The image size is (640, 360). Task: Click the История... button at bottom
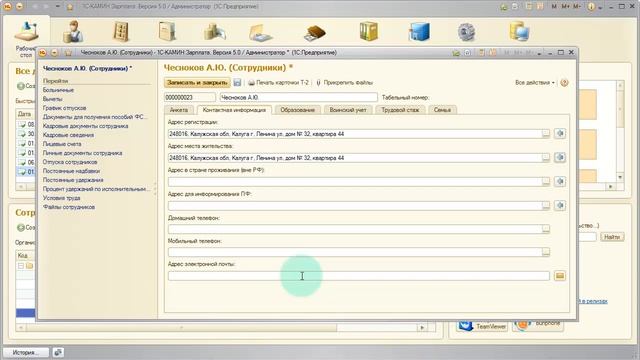click(x=26, y=352)
